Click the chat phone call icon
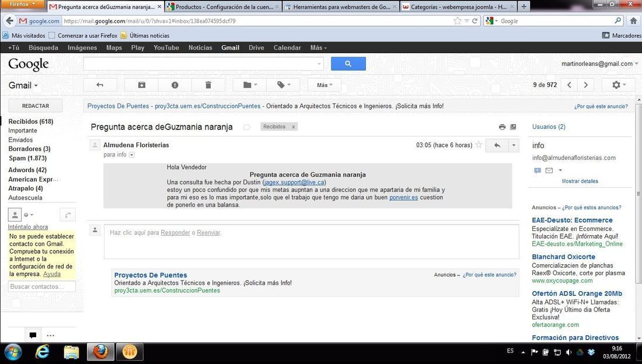The width and height of the screenshot is (642, 364). [x=68, y=215]
